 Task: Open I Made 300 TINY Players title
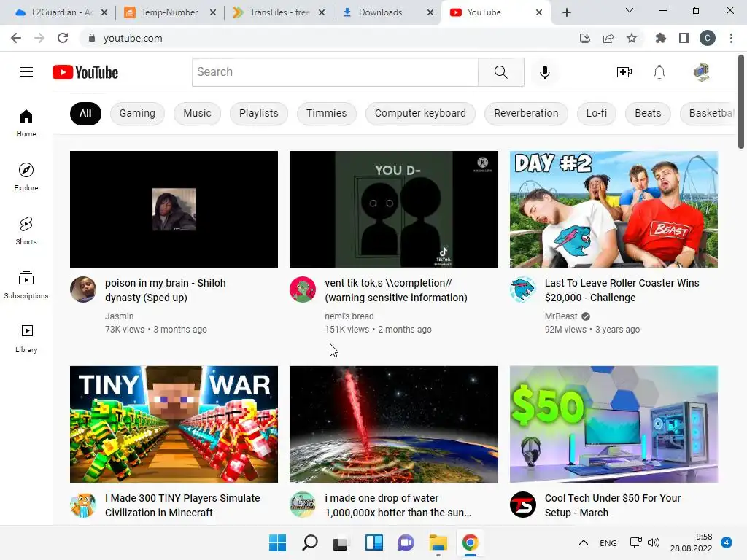click(182, 505)
